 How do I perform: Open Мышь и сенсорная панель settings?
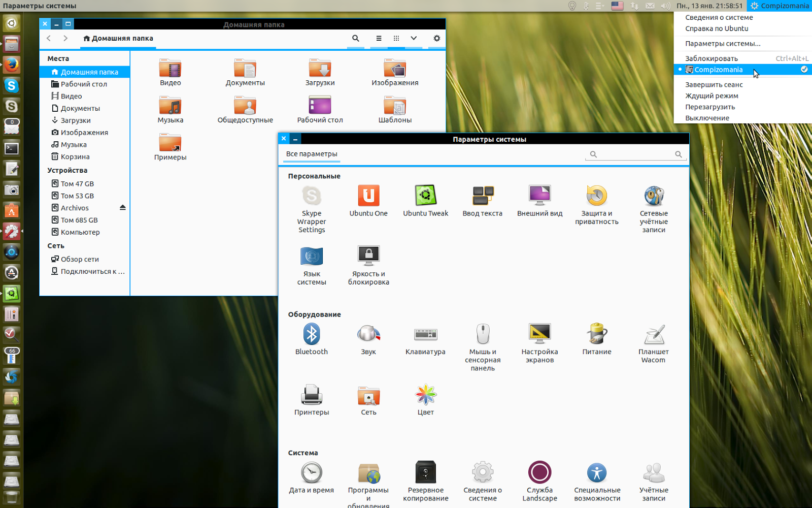(483, 347)
